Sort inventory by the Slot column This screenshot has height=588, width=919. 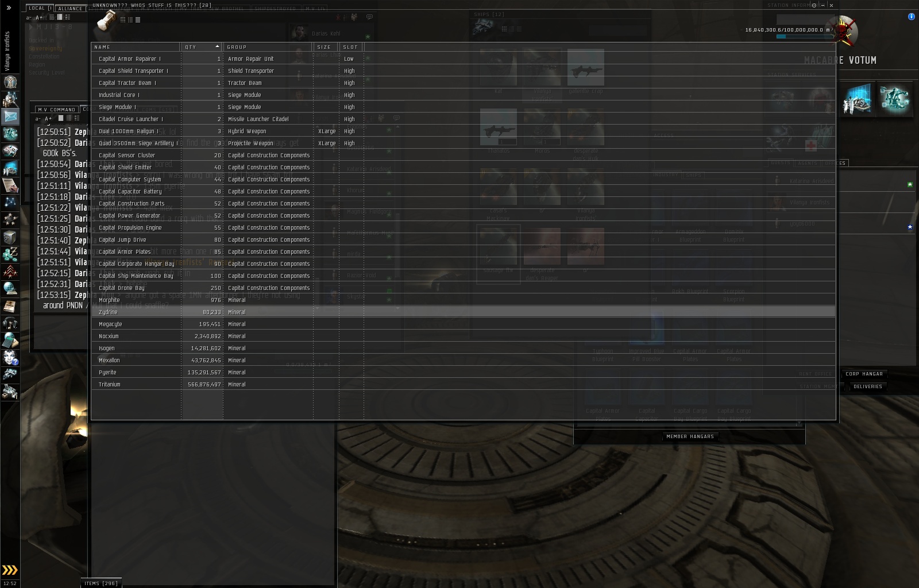[352, 47]
